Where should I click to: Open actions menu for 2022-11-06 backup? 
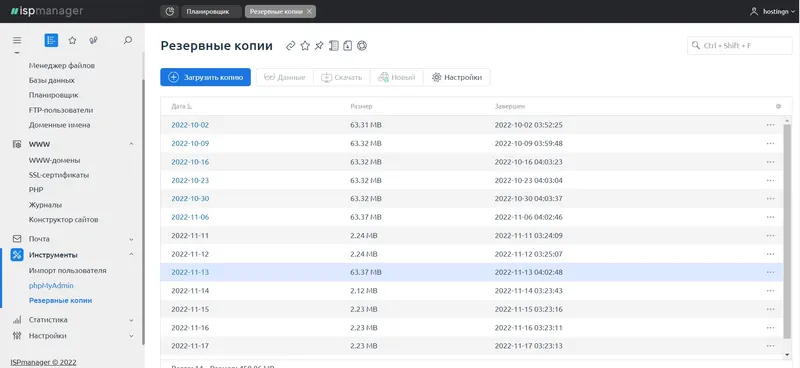770,217
